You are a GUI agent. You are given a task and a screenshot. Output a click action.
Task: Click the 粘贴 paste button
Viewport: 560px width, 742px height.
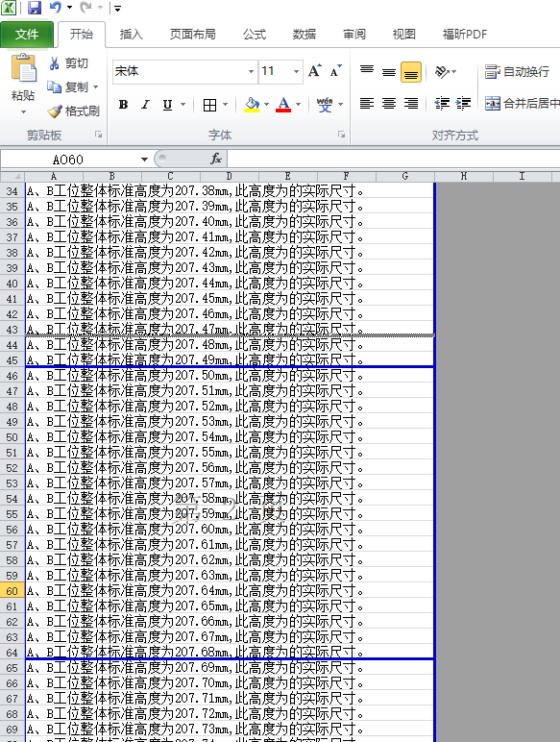(23, 85)
